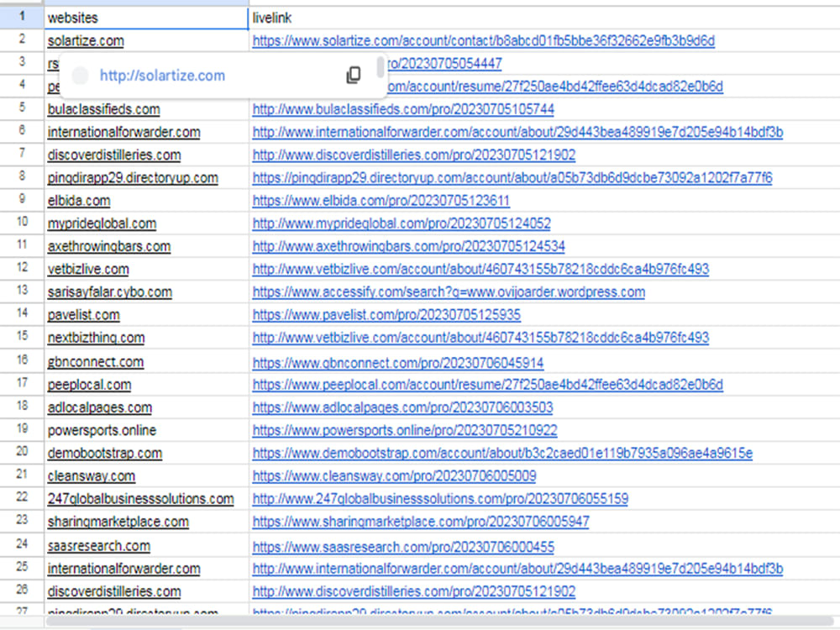This screenshot has height=630, width=840.
Task: Click demobootstrap.com website cell
Action: (104, 454)
